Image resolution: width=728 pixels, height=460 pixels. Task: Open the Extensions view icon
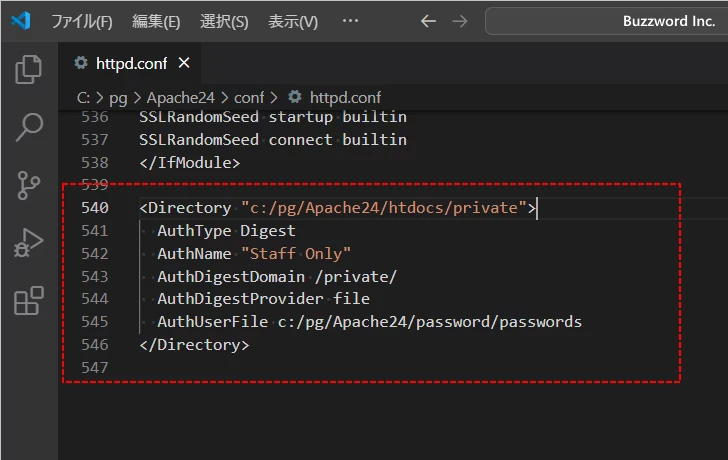tap(29, 300)
